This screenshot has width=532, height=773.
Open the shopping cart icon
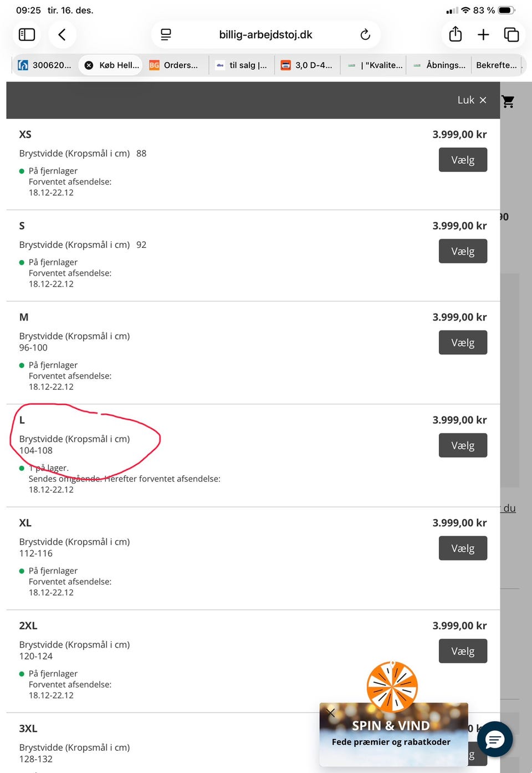(x=508, y=101)
